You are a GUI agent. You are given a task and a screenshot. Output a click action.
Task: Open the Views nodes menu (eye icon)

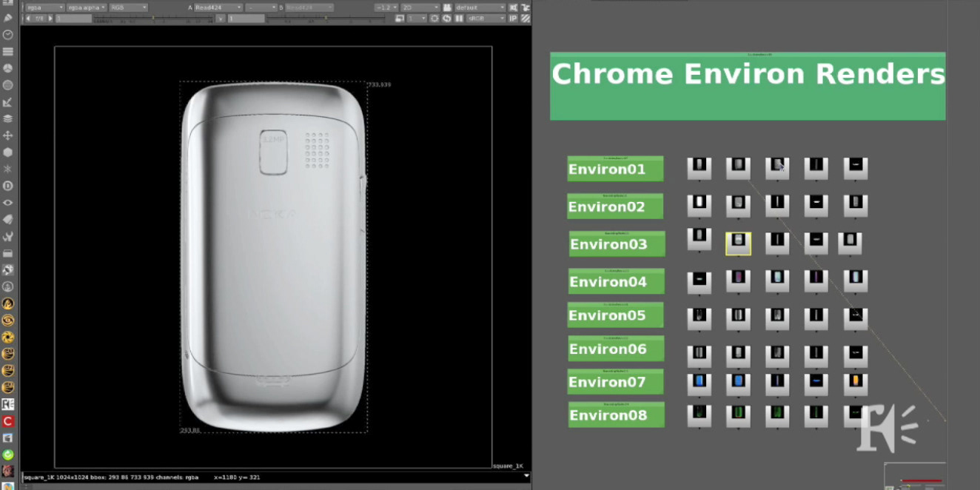[x=8, y=203]
